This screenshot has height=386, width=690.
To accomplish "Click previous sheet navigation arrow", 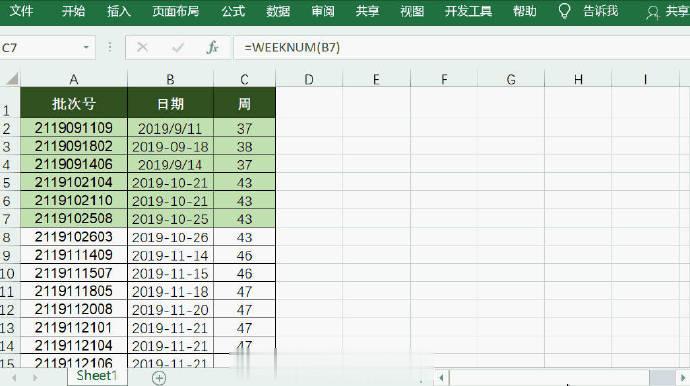I will pyautogui.click(x=14, y=378).
